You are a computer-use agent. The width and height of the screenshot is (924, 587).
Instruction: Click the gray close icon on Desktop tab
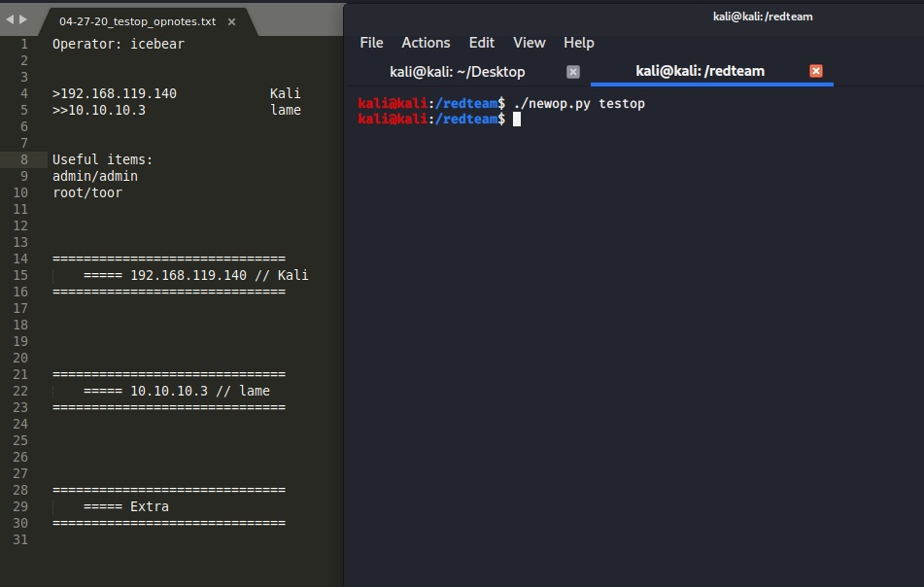tap(572, 71)
